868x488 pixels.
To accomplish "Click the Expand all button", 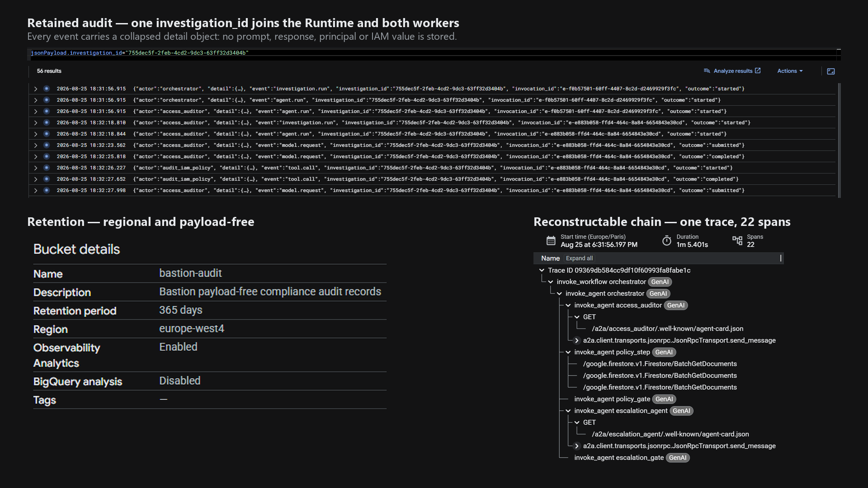I will pyautogui.click(x=579, y=258).
